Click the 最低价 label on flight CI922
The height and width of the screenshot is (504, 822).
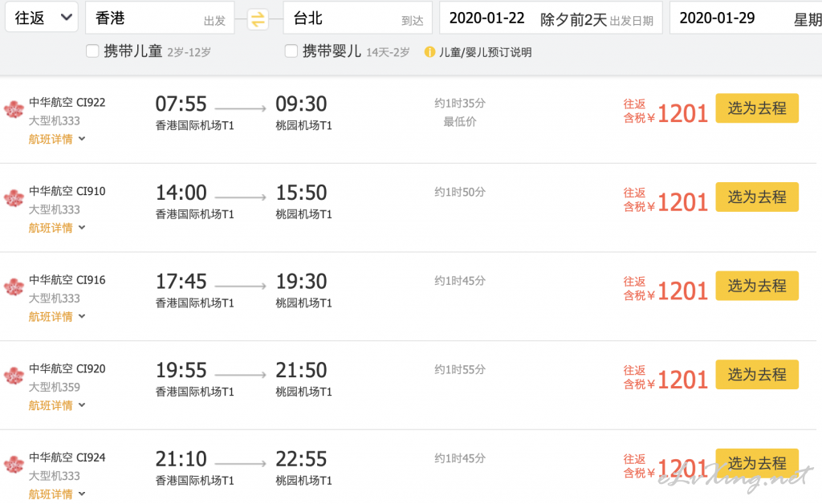[x=460, y=121]
